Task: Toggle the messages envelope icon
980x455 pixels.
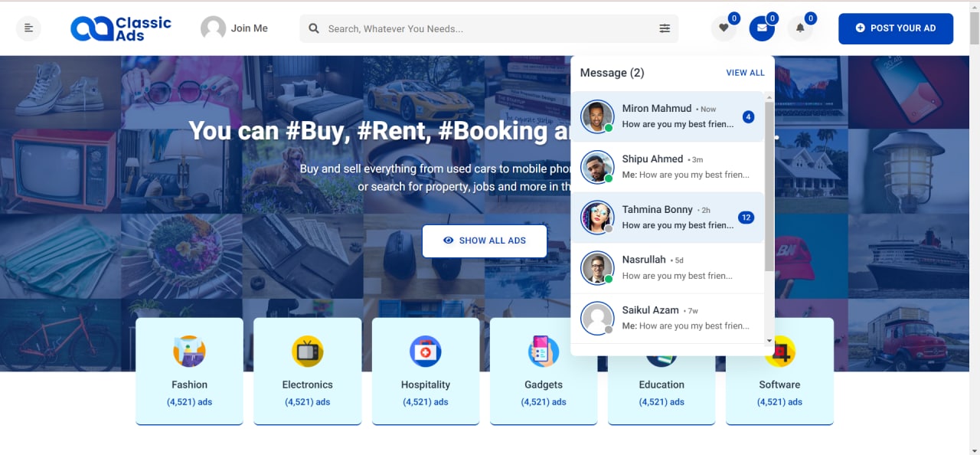Action: [761, 28]
